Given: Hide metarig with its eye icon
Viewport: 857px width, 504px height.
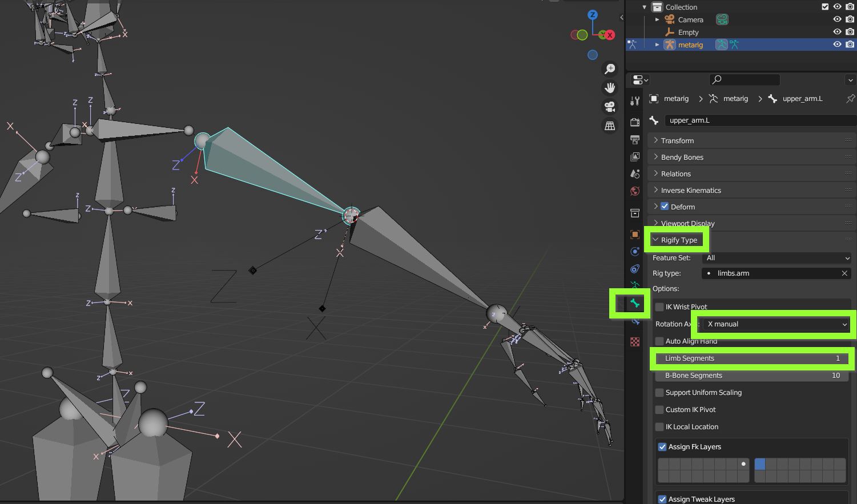Looking at the screenshot, I should pyautogui.click(x=838, y=45).
